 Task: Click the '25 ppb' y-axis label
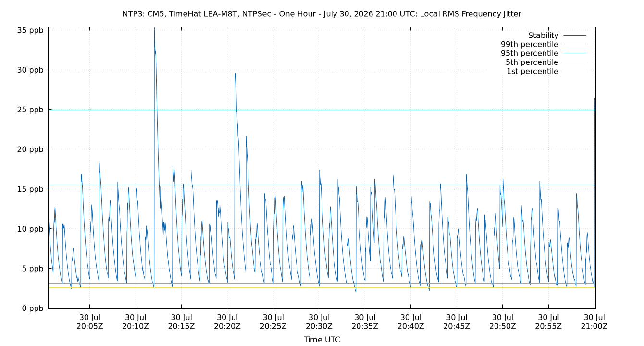[30, 110]
